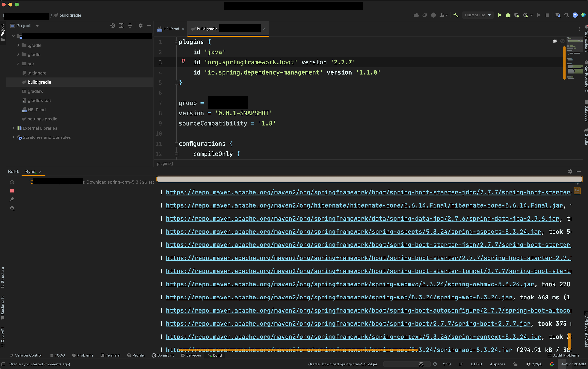Click the Build project hammer icon
The image size is (588, 369).
click(x=455, y=15)
